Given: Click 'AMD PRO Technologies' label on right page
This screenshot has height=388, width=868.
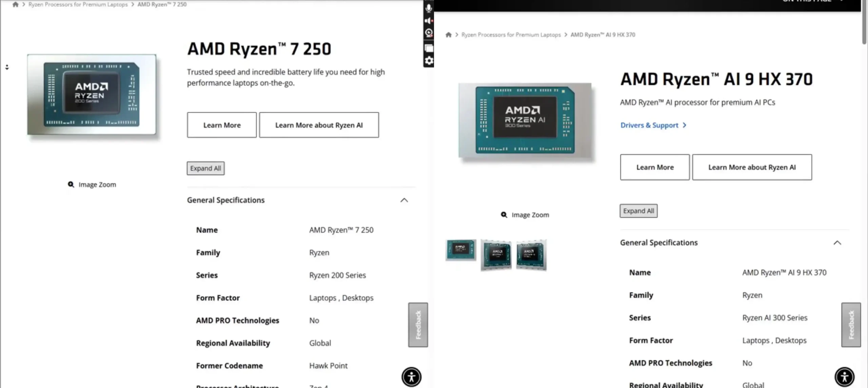Looking at the screenshot, I should click(670, 363).
